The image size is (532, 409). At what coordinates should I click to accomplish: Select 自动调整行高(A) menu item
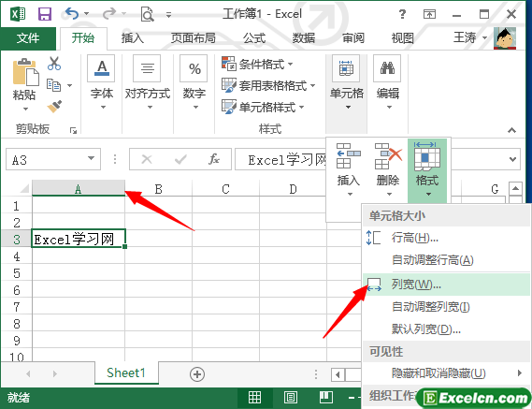(446, 260)
